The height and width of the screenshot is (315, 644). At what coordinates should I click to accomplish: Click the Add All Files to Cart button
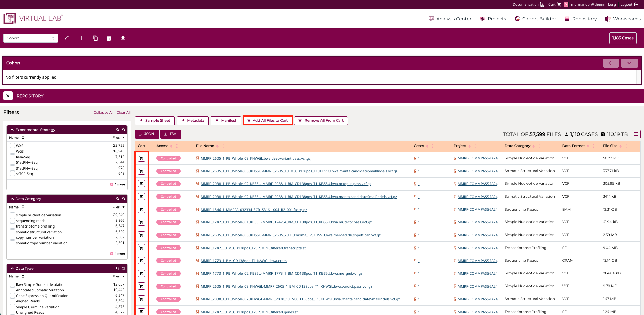pyautogui.click(x=268, y=120)
